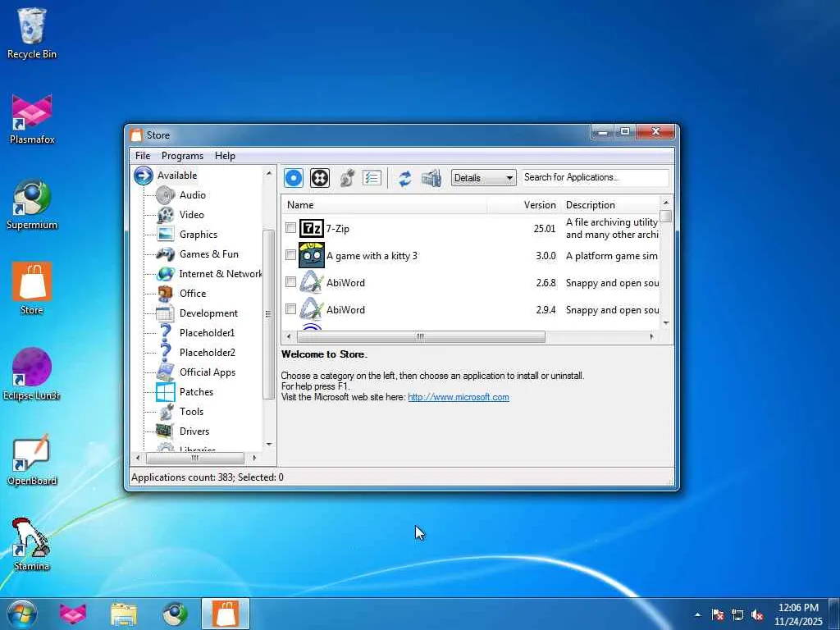This screenshot has height=630, width=840.
Task: Click the database update toolbar icon
Action: coord(431,178)
